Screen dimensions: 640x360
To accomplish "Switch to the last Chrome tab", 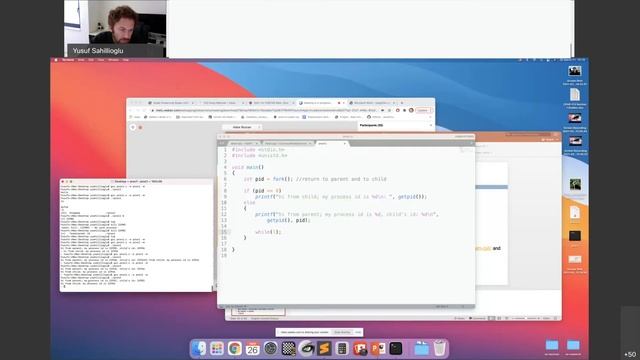I will tap(372, 103).
